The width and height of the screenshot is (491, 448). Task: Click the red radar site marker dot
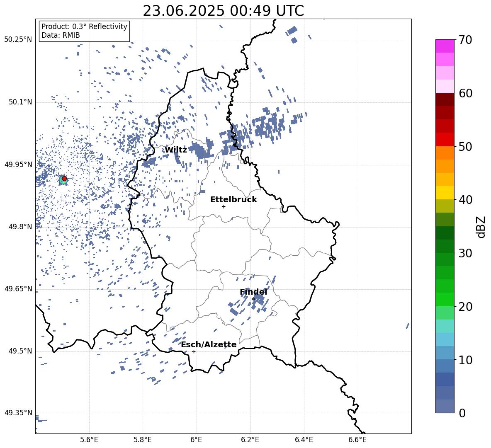click(64, 178)
